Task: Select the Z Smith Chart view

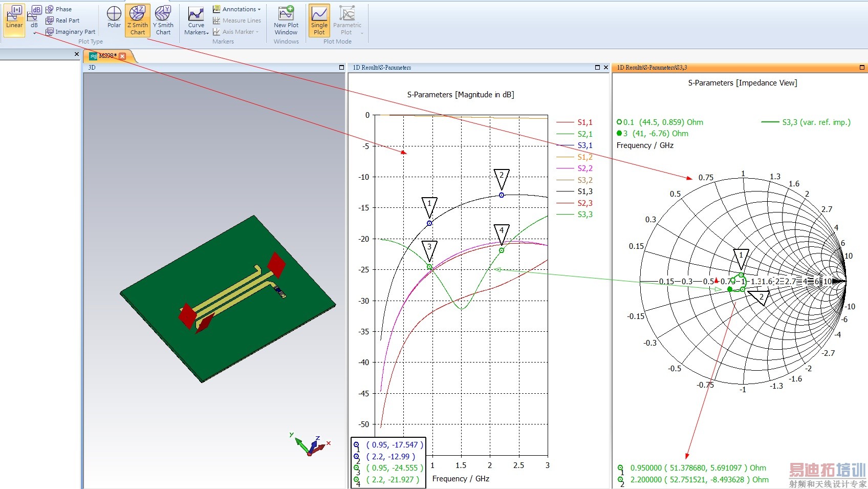Action: tap(138, 20)
